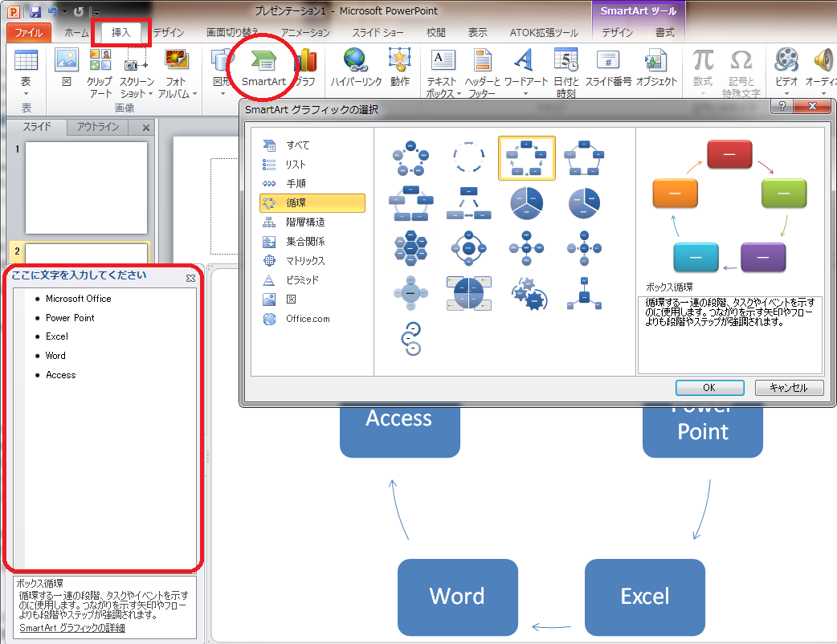Select the hexagon cluster cycle layout
Screen dimensions: 837x644
coord(410,247)
